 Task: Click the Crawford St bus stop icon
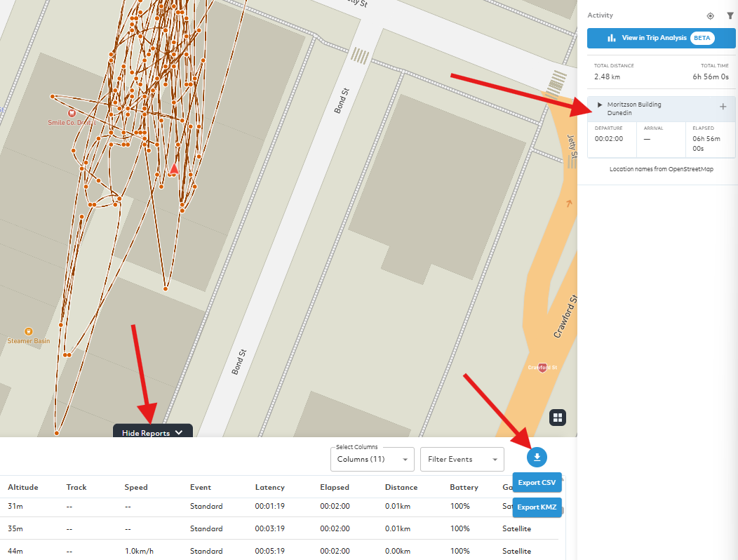[542, 368]
